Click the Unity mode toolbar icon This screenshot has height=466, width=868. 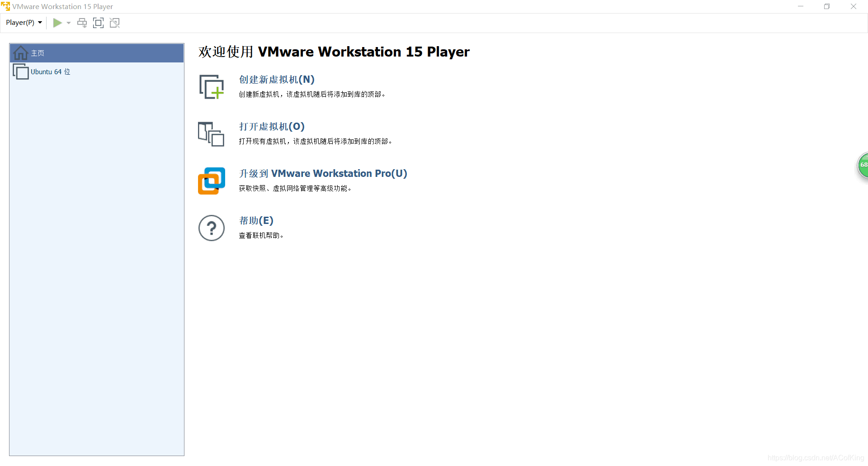[115, 23]
